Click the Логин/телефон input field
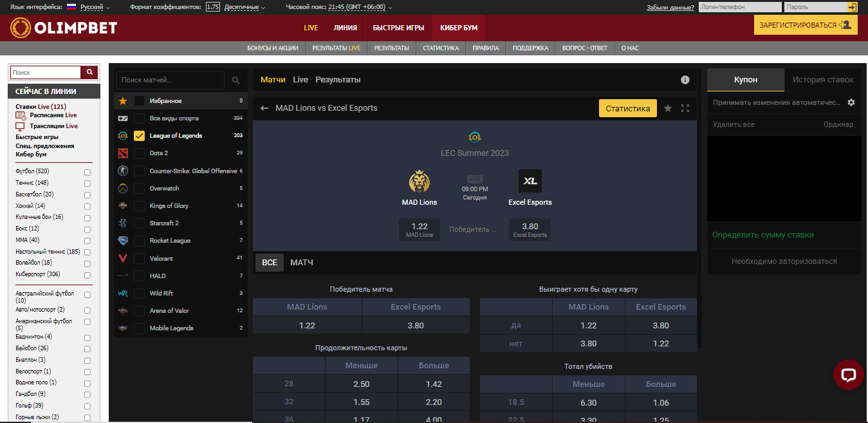868x423 pixels. tap(739, 7)
